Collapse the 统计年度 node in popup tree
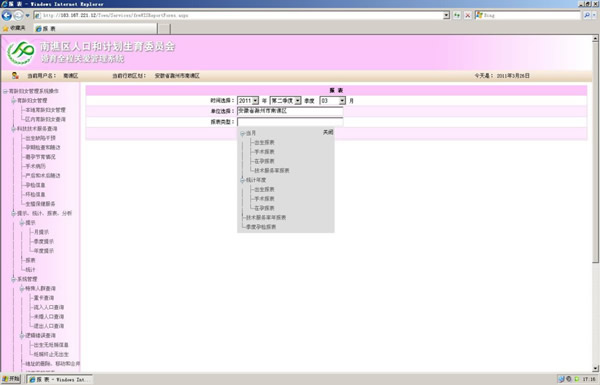 tap(242, 180)
